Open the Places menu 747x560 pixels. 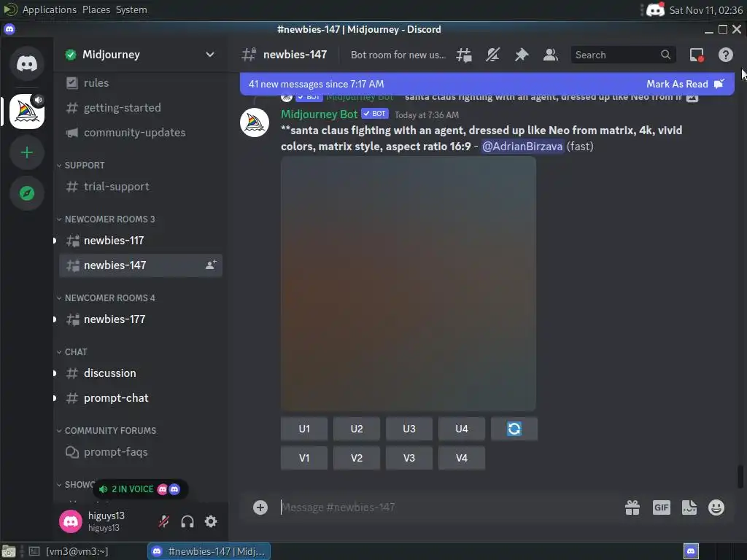coord(96,9)
